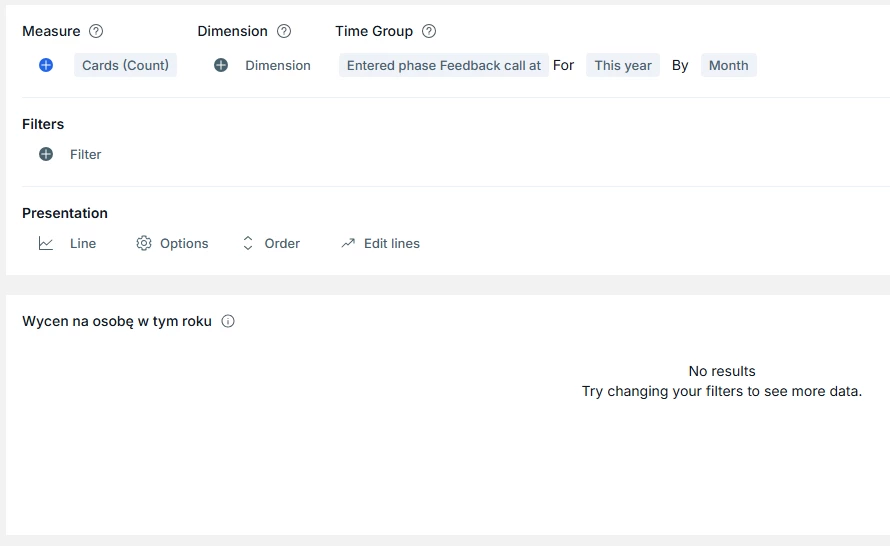This screenshot has width=890, height=546.
Task: Click the plus icon beside Dimension
Action: tap(221, 65)
